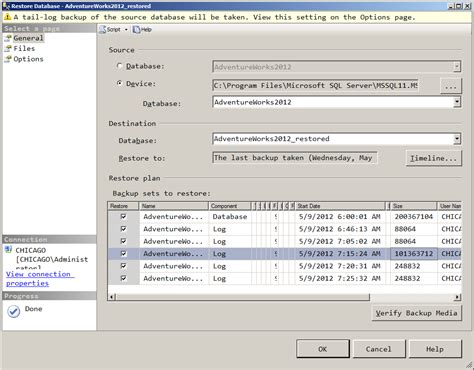Open the General page
The height and width of the screenshot is (370, 474).
coord(28,38)
